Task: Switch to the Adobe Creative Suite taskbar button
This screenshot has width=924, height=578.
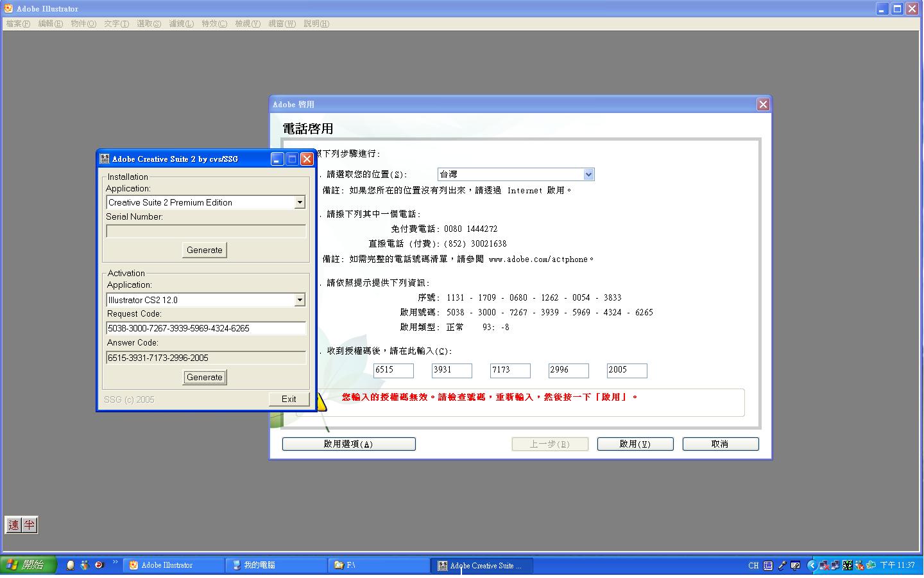Action: pos(483,565)
